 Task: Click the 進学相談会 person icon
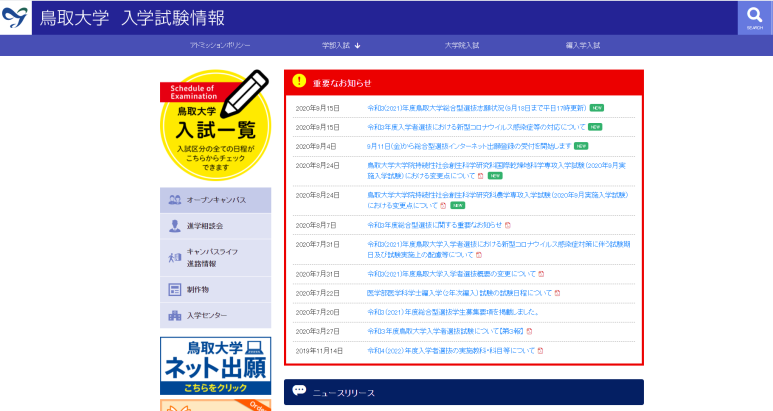[175, 226]
